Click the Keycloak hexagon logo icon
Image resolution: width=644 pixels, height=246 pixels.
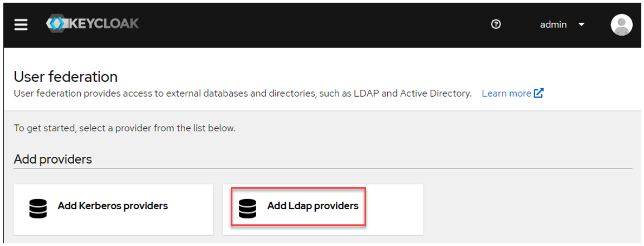click(56, 24)
